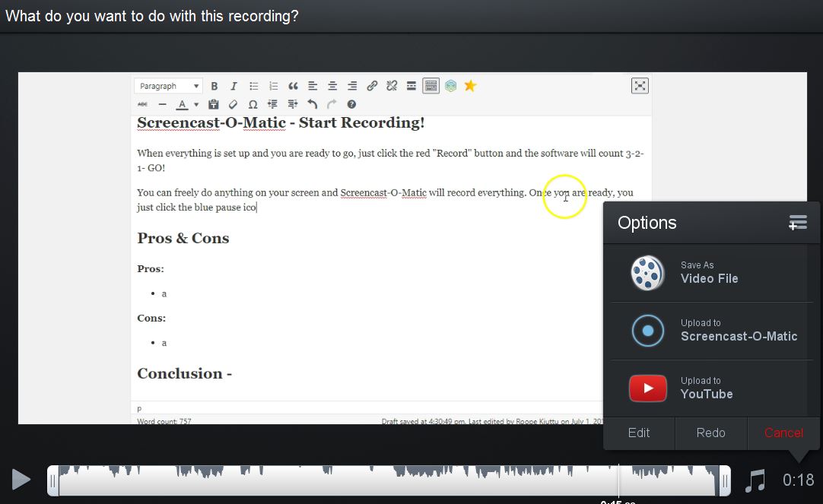Align text left
Screen dimensions: 823x504
pyautogui.click(x=313, y=86)
